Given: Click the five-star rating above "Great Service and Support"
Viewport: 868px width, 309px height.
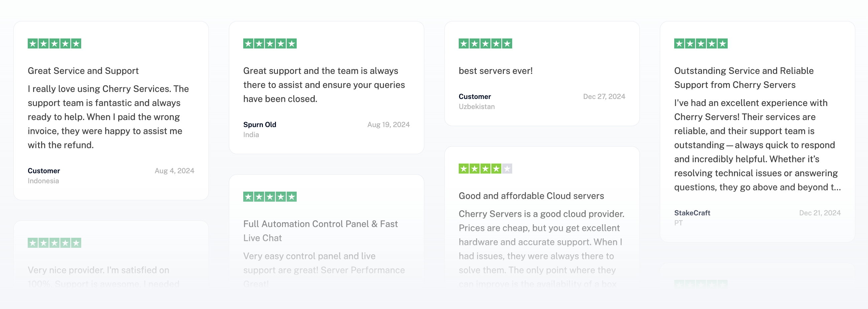Looking at the screenshot, I should click(x=54, y=43).
